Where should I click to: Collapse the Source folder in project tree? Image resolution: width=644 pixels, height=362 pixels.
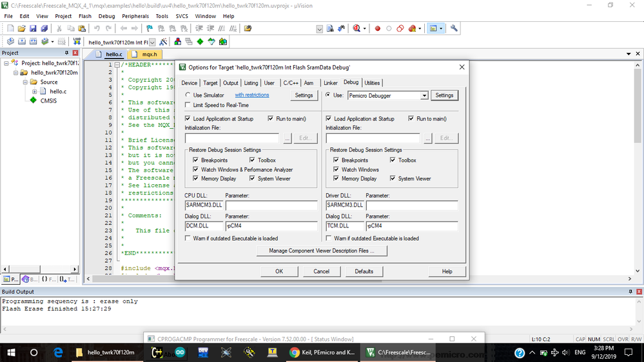pyautogui.click(x=25, y=82)
